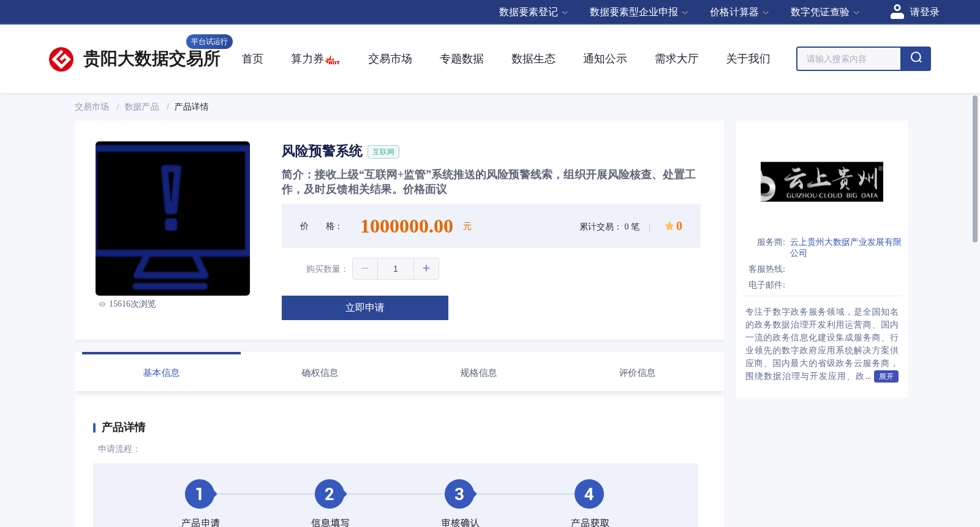980x527 pixels.
Task: Click the 立即申请 button
Action: point(365,308)
